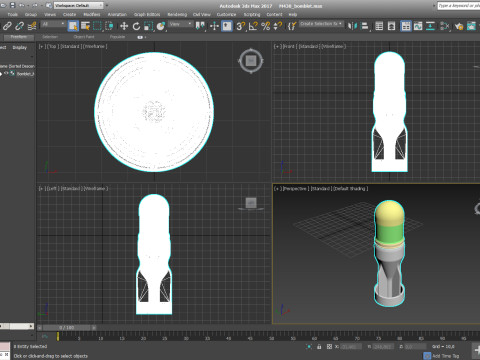Click the Bind to Space Warp icon

click(32, 26)
